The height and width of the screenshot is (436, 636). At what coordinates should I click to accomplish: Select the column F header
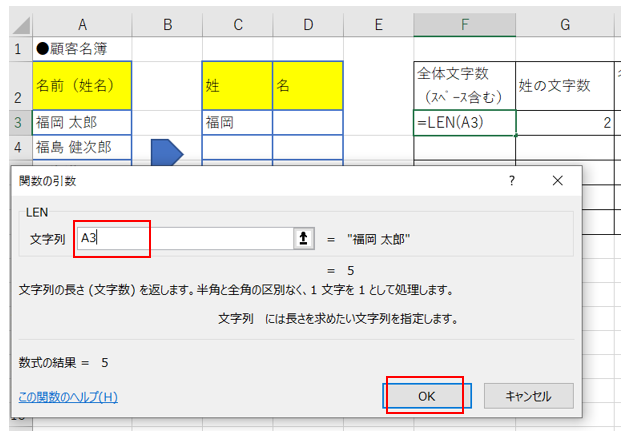(x=465, y=23)
